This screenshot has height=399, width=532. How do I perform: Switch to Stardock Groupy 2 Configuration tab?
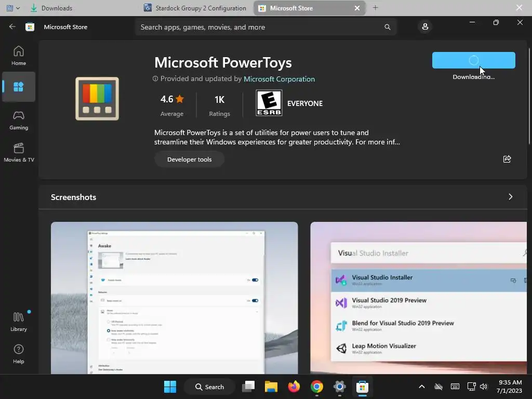point(195,8)
